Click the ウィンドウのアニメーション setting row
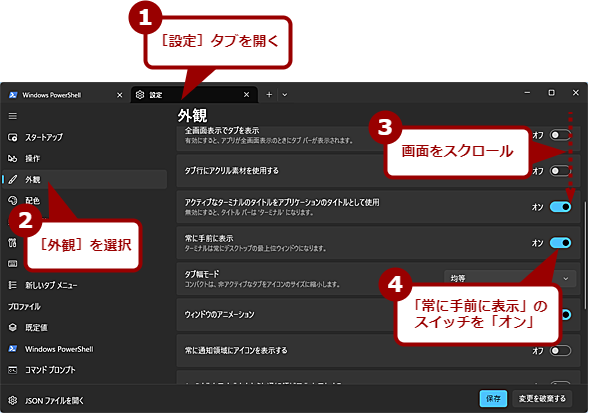The image size is (589, 414). 378,314
